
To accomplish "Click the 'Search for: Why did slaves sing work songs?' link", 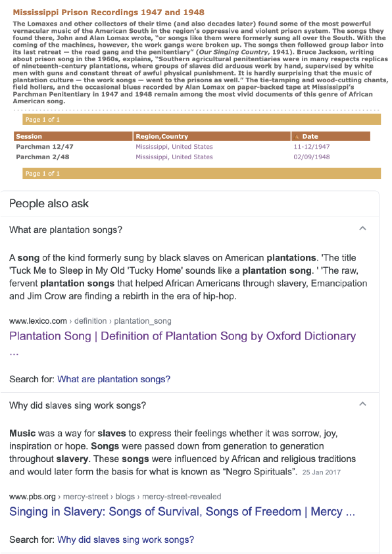I will point(126,540).
